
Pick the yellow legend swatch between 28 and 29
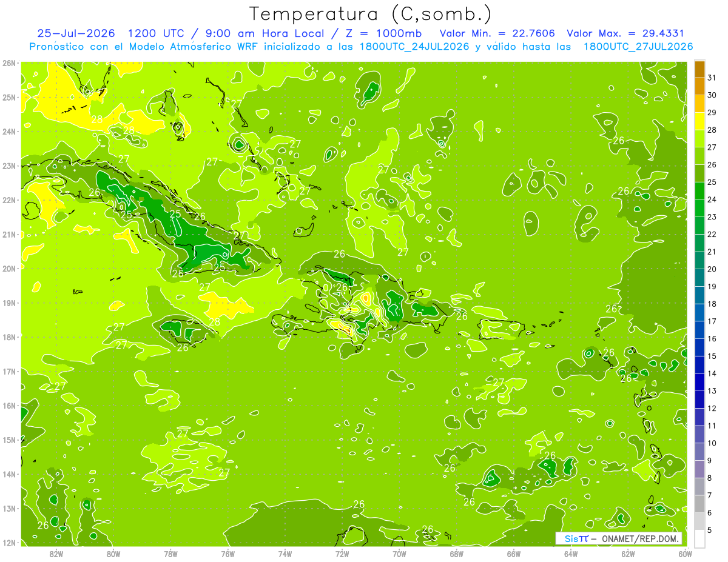(699, 121)
